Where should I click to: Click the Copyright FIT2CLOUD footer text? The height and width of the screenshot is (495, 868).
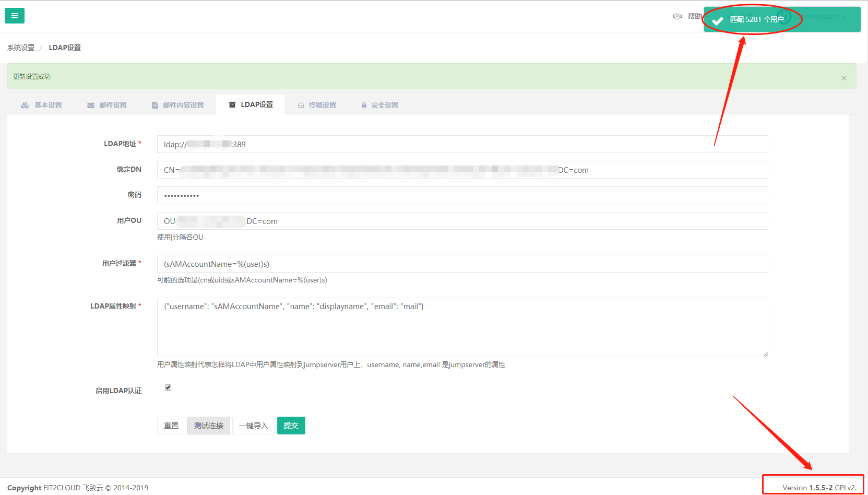click(x=78, y=488)
